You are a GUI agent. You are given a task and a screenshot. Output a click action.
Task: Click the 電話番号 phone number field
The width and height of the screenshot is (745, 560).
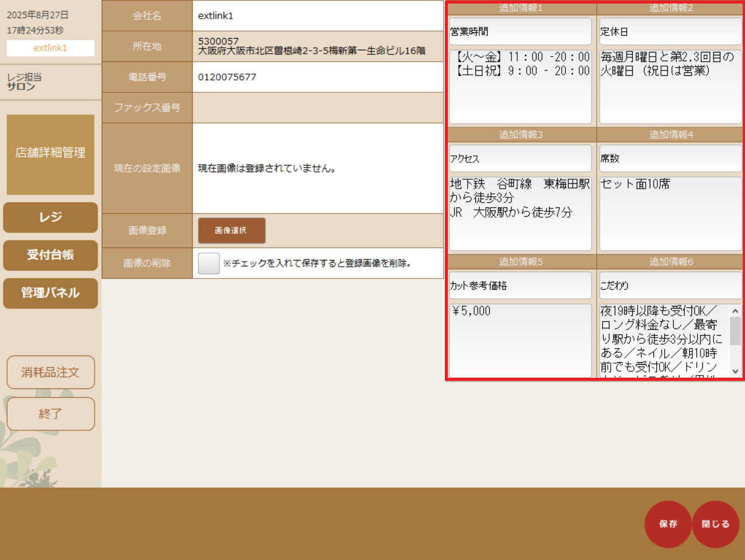pos(317,77)
